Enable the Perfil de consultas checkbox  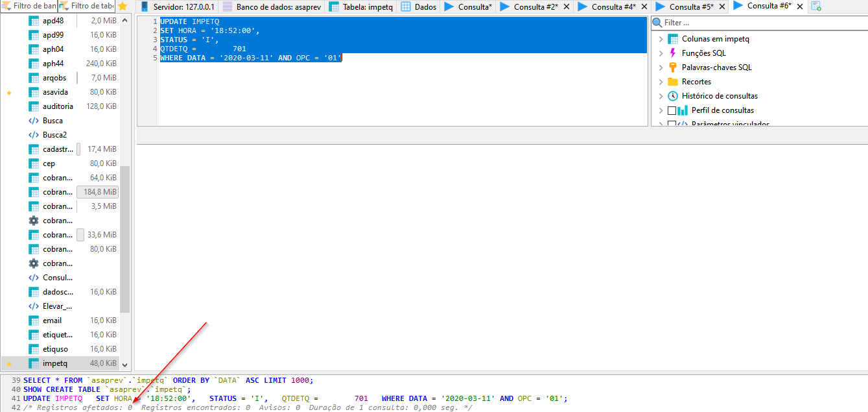coord(672,110)
